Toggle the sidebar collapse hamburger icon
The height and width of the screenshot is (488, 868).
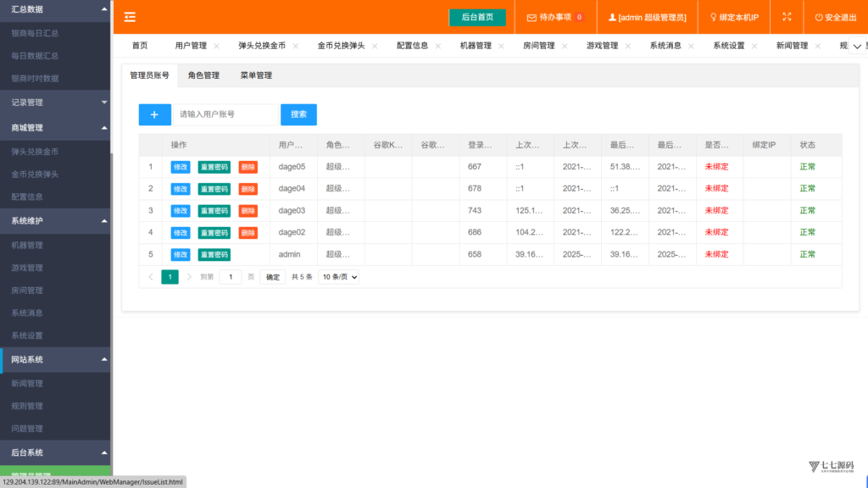pyautogui.click(x=130, y=17)
